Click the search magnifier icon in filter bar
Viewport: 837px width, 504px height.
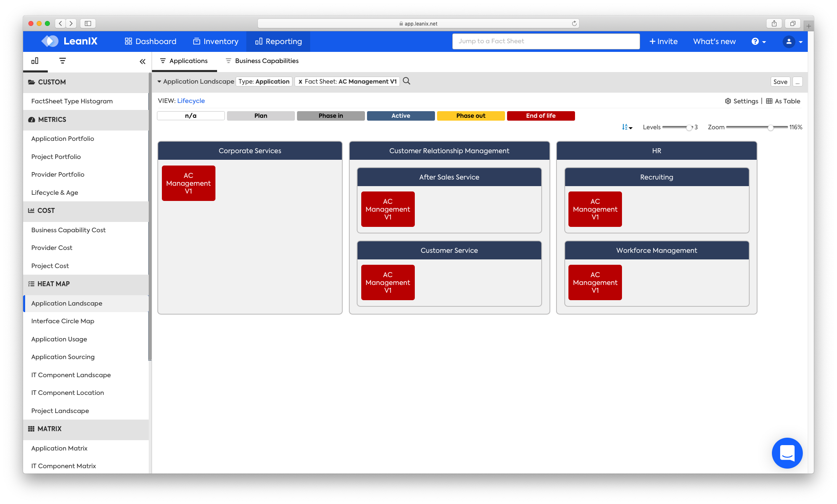tap(406, 81)
